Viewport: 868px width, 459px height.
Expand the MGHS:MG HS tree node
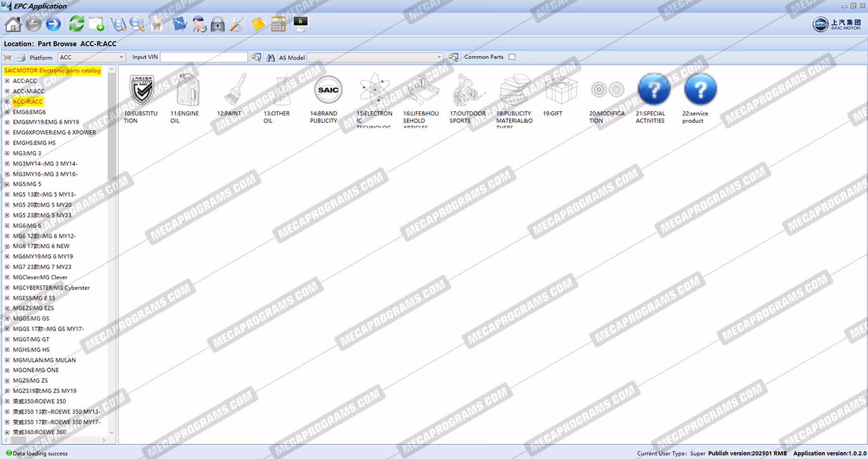tap(7, 350)
